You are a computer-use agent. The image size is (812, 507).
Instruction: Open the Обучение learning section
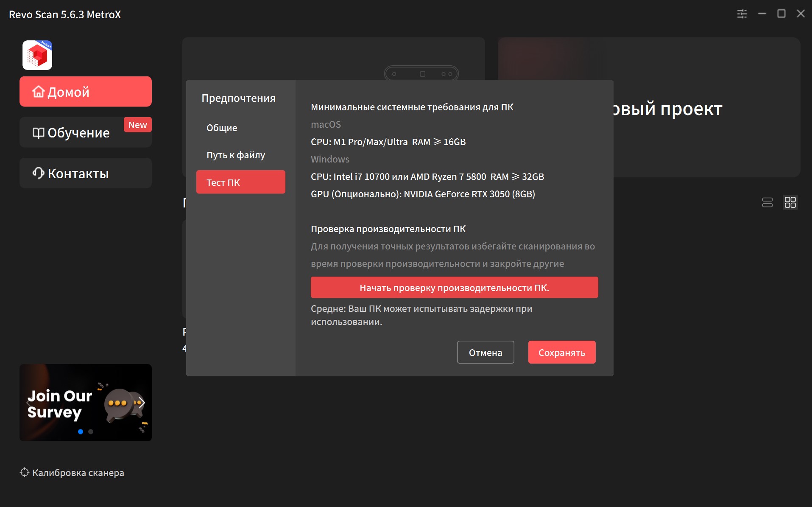click(x=86, y=132)
